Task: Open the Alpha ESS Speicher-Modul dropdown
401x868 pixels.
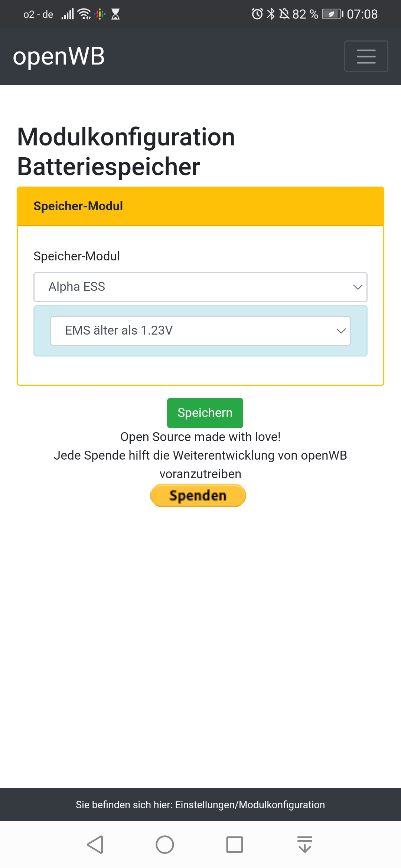Action: [x=200, y=287]
